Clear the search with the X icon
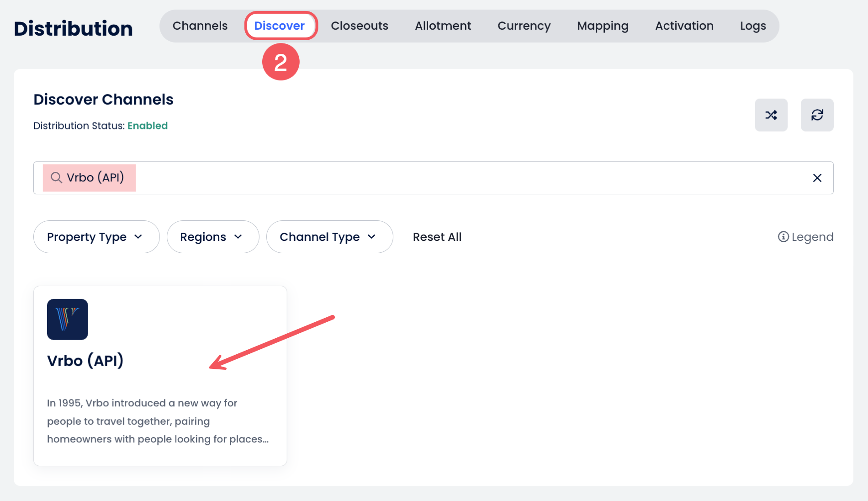This screenshot has width=868, height=501. click(x=817, y=178)
